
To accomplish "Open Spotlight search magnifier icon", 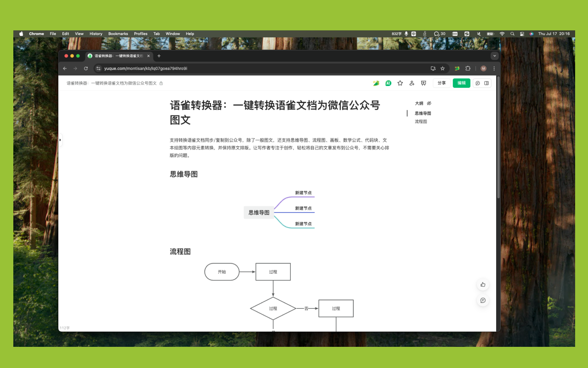I will pyautogui.click(x=512, y=34).
